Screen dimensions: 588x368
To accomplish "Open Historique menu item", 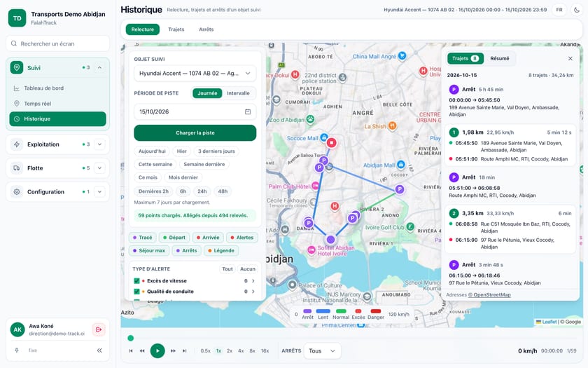I will pos(57,118).
